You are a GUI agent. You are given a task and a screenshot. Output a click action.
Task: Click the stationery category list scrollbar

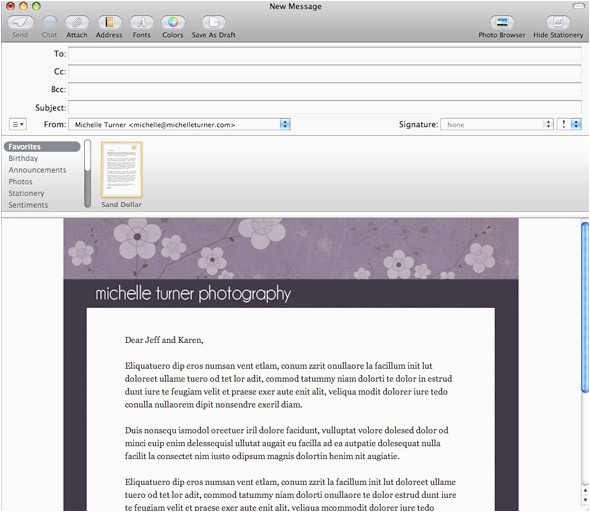pos(88,173)
